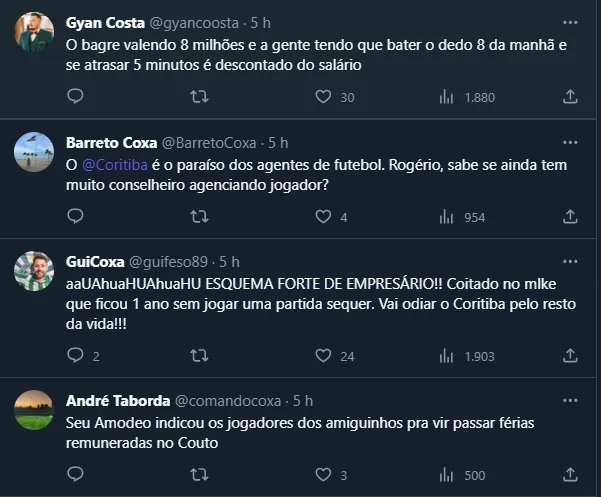The image size is (601, 497).
Task: Share André Taborda's tweet
Action: pos(570,475)
